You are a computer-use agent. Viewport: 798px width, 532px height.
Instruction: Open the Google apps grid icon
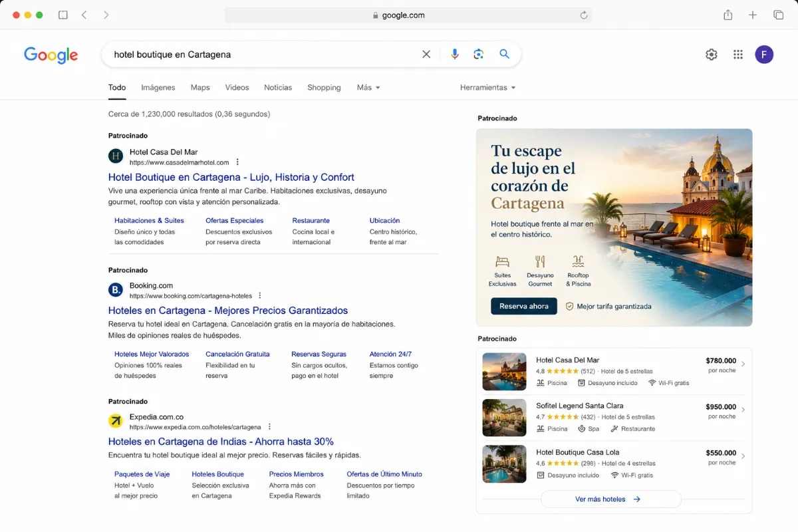pos(737,55)
